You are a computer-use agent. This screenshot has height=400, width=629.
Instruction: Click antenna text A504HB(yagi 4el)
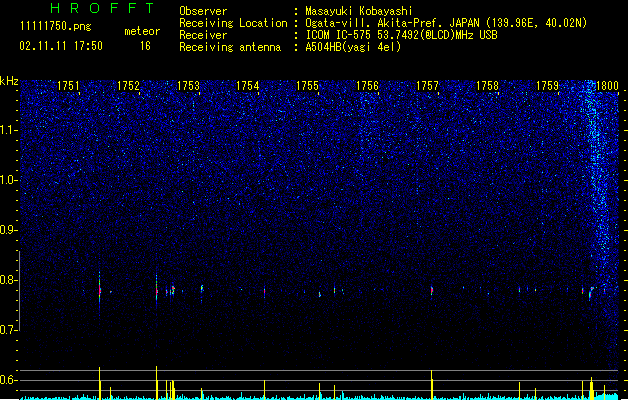tap(353, 47)
